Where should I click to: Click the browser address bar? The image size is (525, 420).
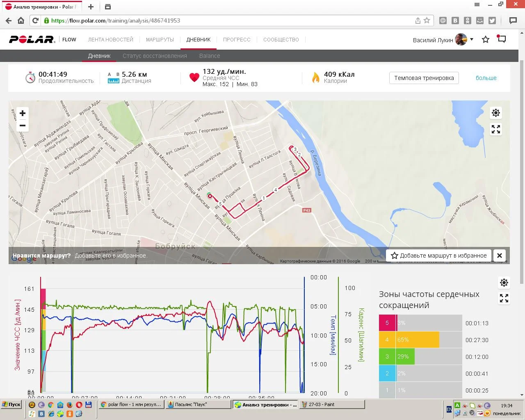point(230,21)
